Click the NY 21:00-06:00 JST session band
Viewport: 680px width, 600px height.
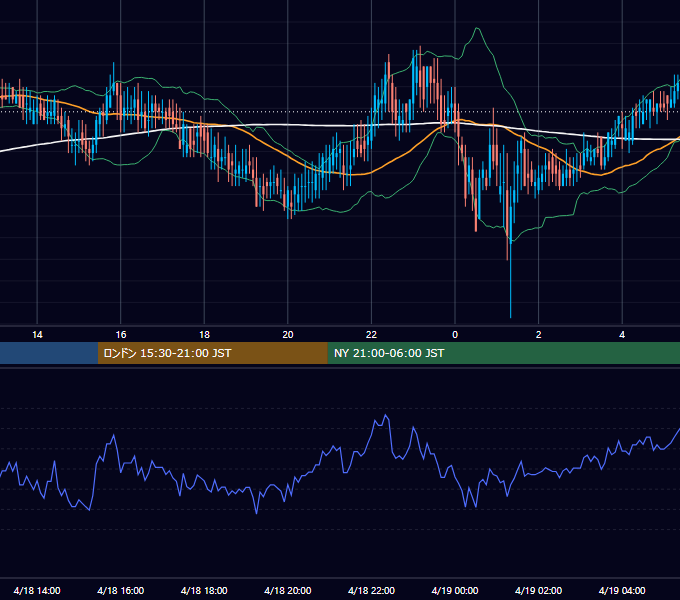point(503,353)
